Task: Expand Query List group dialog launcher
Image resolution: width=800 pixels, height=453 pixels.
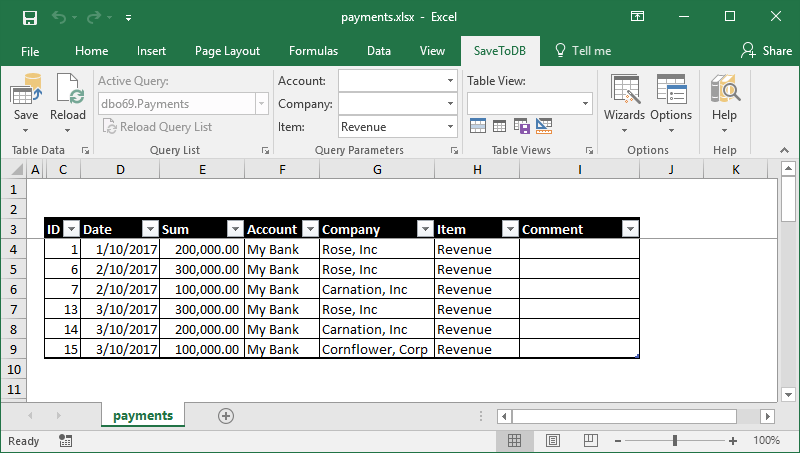Action: pyautogui.click(x=265, y=150)
